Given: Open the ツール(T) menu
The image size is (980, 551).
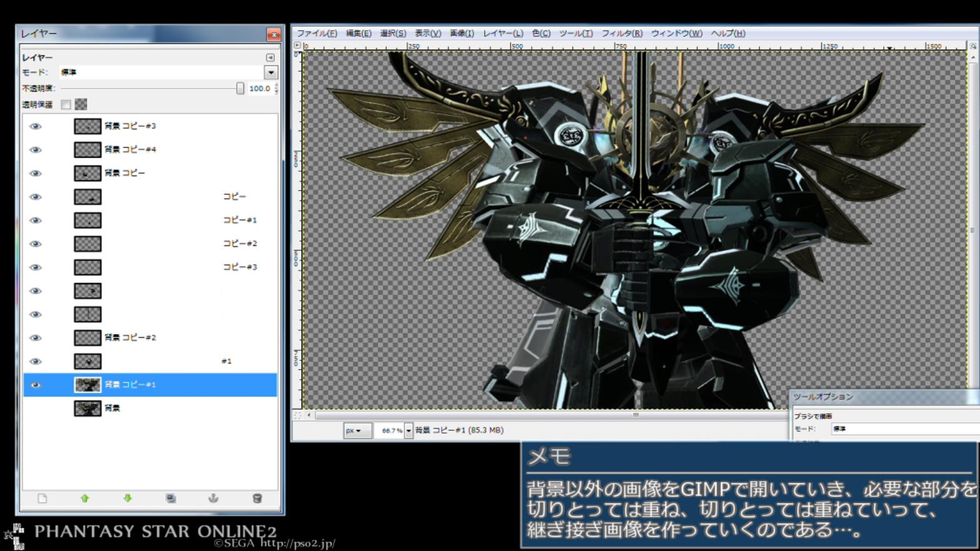Looking at the screenshot, I should 576,34.
